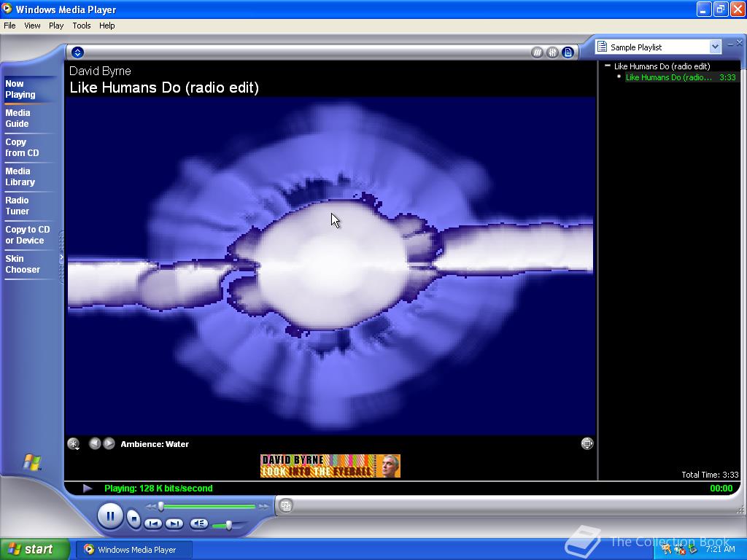747x560 pixels.
Task: Click the 7:21 AM system clock
Action: coord(720,549)
